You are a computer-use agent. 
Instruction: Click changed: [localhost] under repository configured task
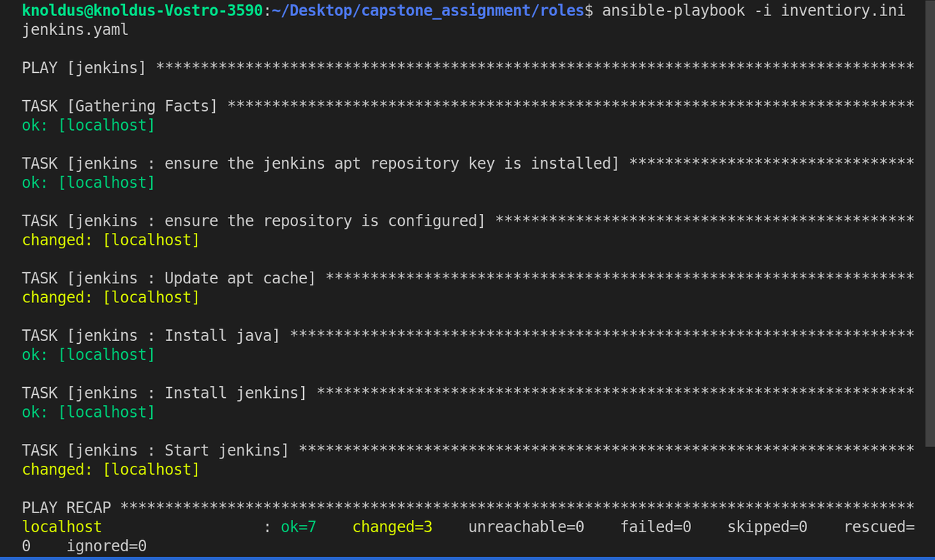[110, 240]
